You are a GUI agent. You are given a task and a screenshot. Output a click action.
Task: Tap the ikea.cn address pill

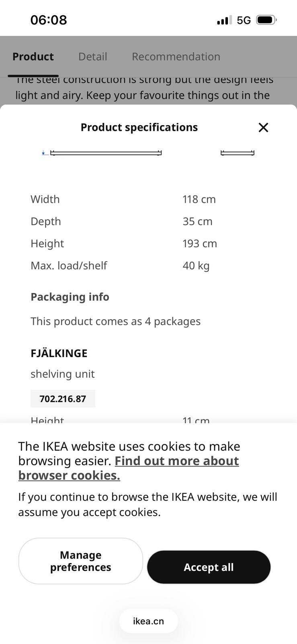(148, 621)
